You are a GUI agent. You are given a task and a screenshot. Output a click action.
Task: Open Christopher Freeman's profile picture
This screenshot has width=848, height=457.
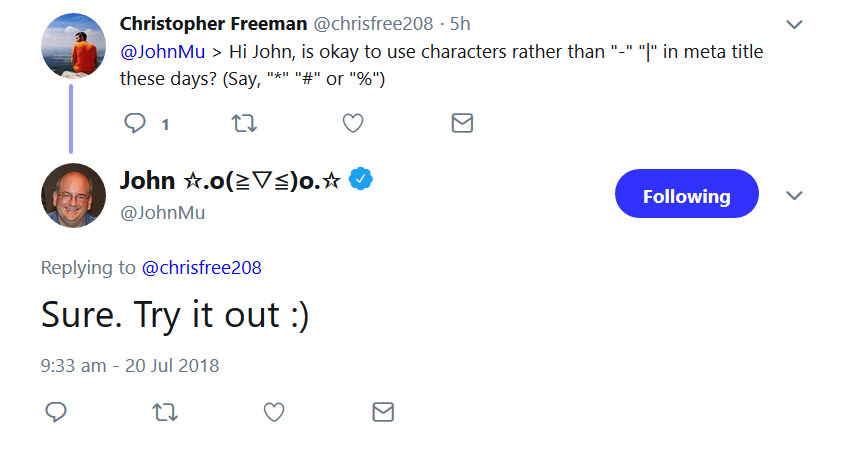(73, 45)
